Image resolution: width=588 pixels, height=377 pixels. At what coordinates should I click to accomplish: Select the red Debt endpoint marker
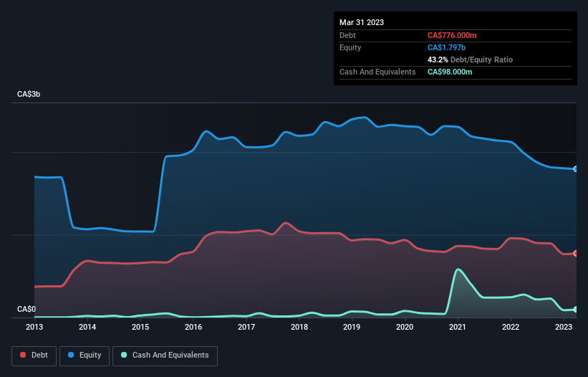(x=576, y=254)
